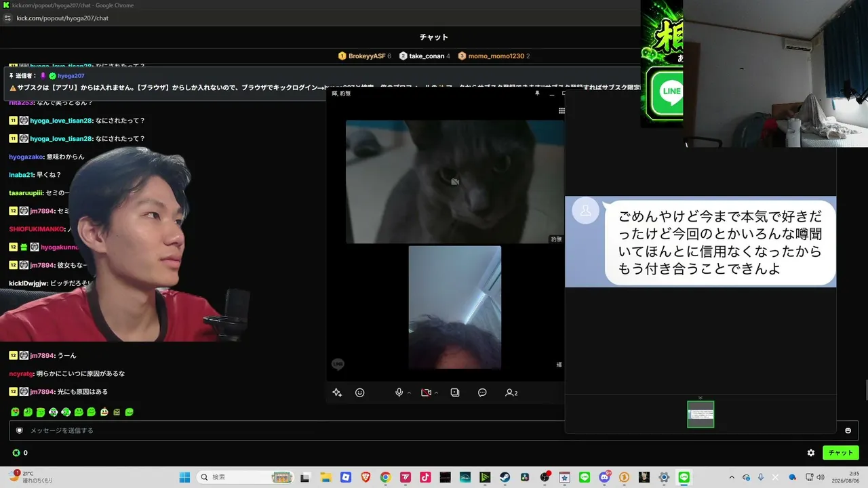Open DaVinci Resolve from taskbar
The height and width of the screenshot is (488, 868).
pyautogui.click(x=525, y=477)
